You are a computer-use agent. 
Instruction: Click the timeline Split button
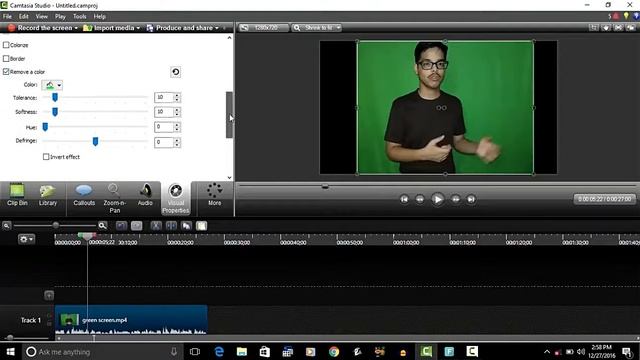point(171,226)
